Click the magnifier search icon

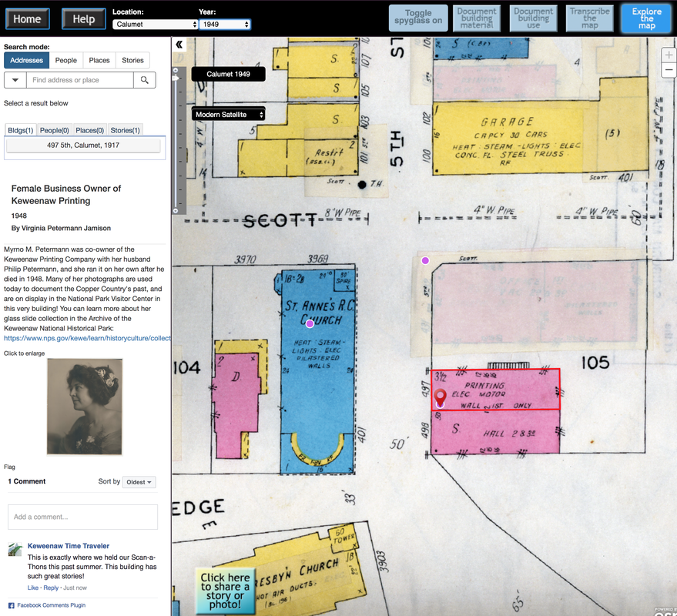pyautogui.click(x=145, y=80)
